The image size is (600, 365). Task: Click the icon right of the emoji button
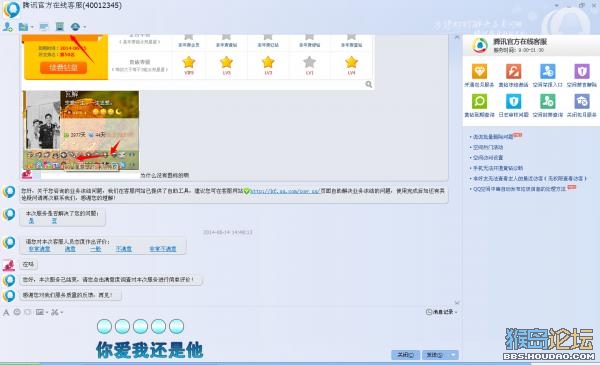(28, 312)
